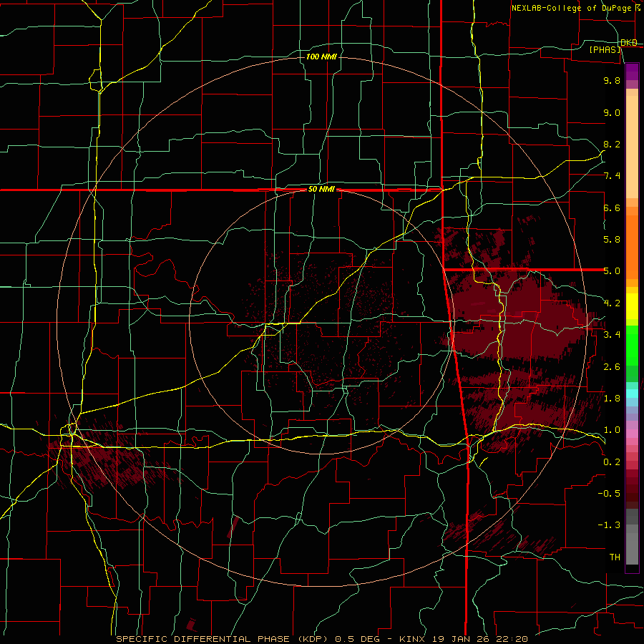
Task: Click the NEXLAB-College of DuPage credit text
Action: (571, 8)
